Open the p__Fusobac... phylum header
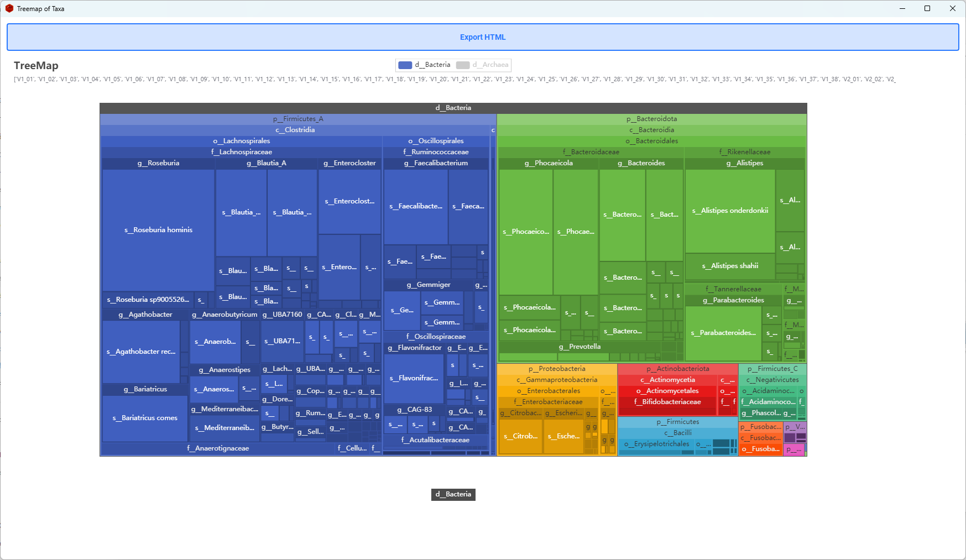 [761, 427]
